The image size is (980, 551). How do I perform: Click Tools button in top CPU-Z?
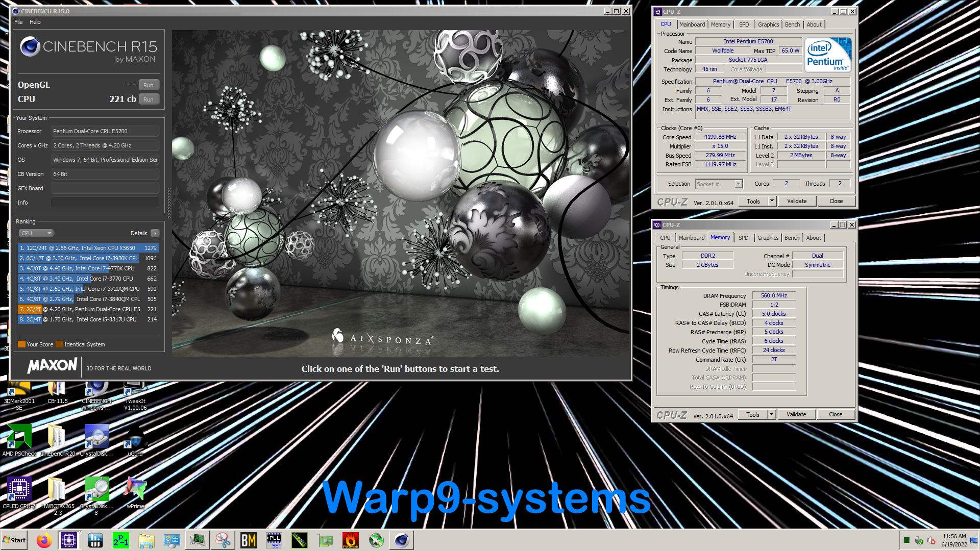click(753, 202)
